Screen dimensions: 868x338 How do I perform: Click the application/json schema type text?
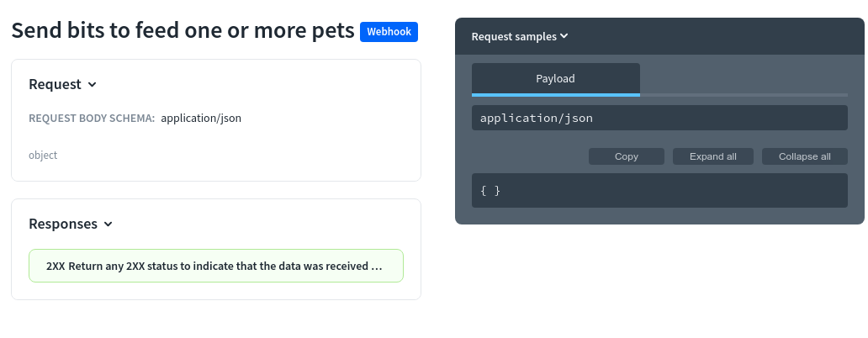[x=201, y=119]
